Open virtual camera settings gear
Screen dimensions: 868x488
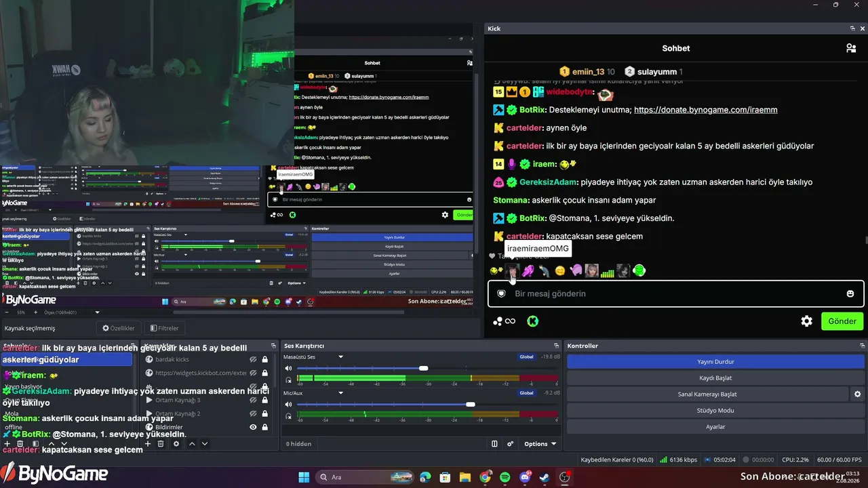pyautogui.click(x=857, y=394)
